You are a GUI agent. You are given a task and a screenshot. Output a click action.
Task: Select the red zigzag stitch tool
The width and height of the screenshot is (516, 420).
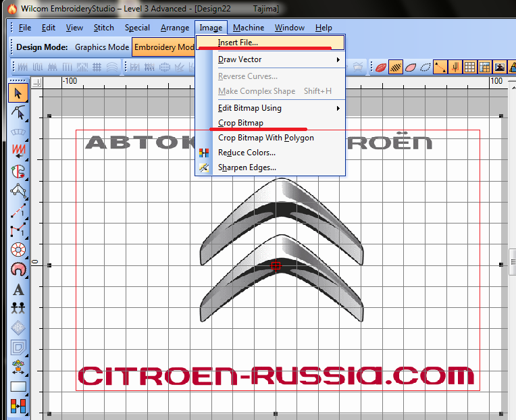click(x=18, y=148)
